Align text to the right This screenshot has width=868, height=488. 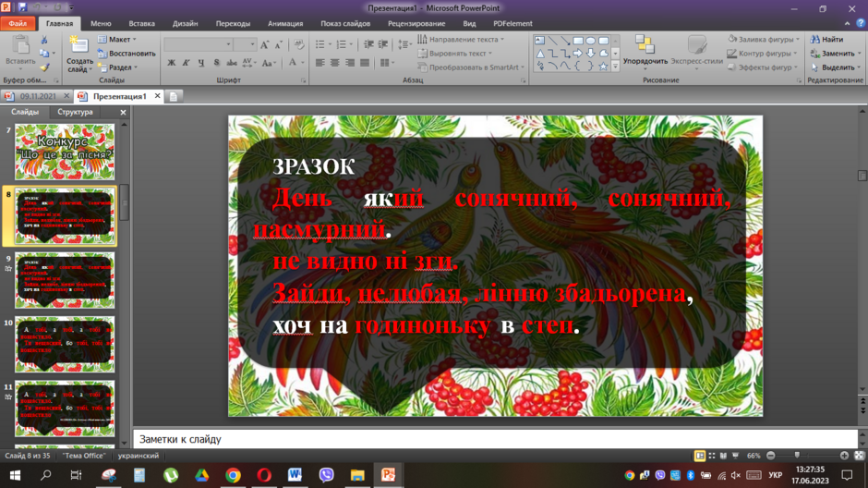tap(350, 63)
